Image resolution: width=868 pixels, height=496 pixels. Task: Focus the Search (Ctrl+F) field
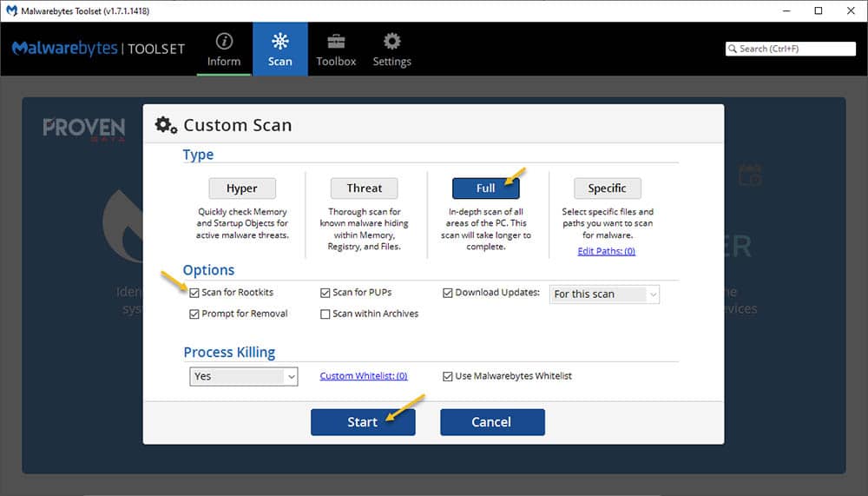[791, 49]
